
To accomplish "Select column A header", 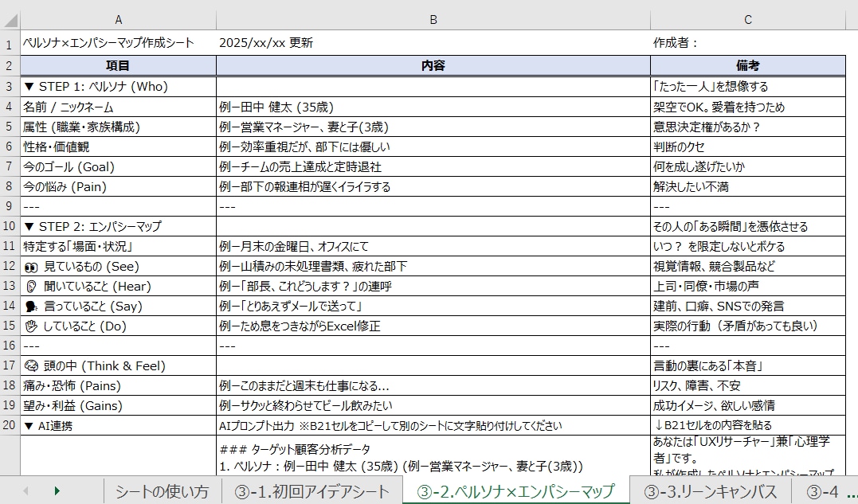I will tap(118, 20).
